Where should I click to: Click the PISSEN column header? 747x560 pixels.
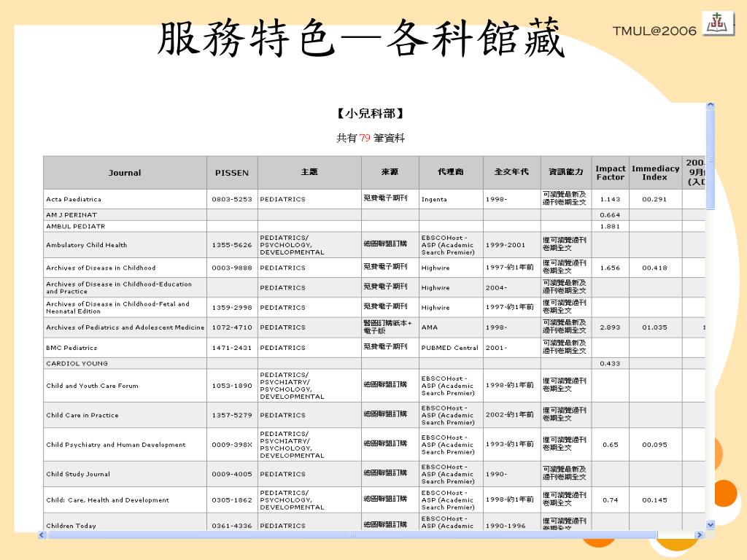[232, 173]
